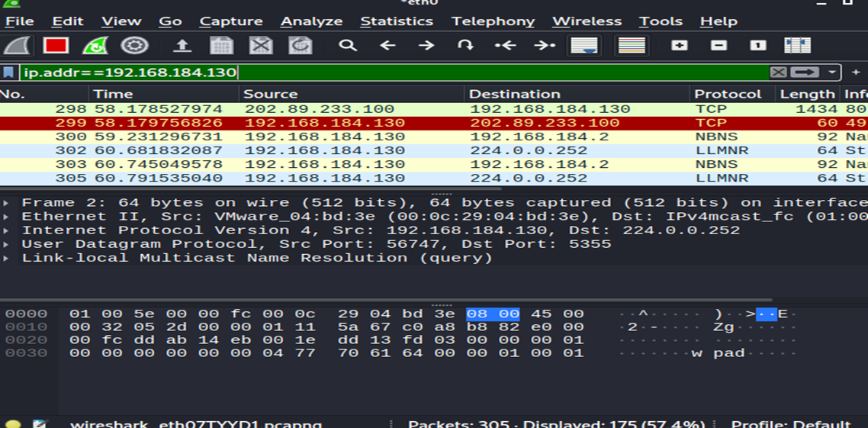This screenshot has height=428, width=868.
Task: Jump to the first packet
Action: tap(505, 46)
